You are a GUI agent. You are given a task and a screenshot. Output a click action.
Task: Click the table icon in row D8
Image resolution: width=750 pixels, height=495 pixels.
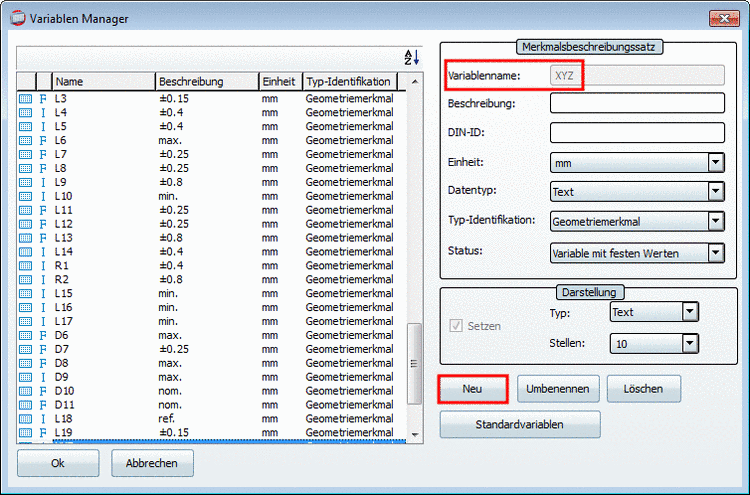25,363
